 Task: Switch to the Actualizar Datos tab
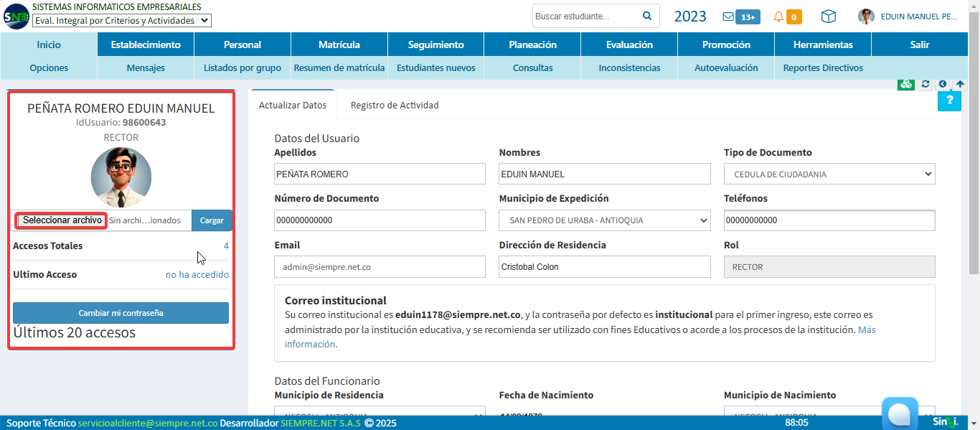click(x=293, y=105)
